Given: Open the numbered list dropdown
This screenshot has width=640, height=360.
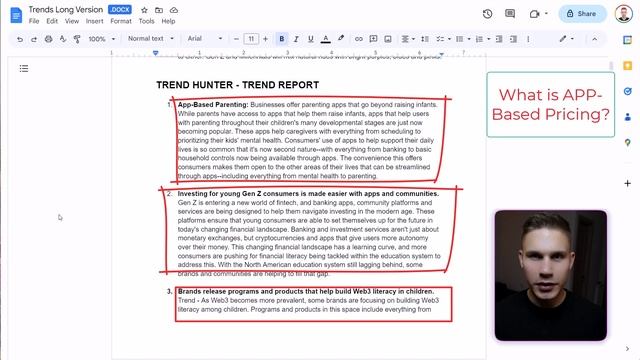Looking at the screenshot, I should 482,39.
